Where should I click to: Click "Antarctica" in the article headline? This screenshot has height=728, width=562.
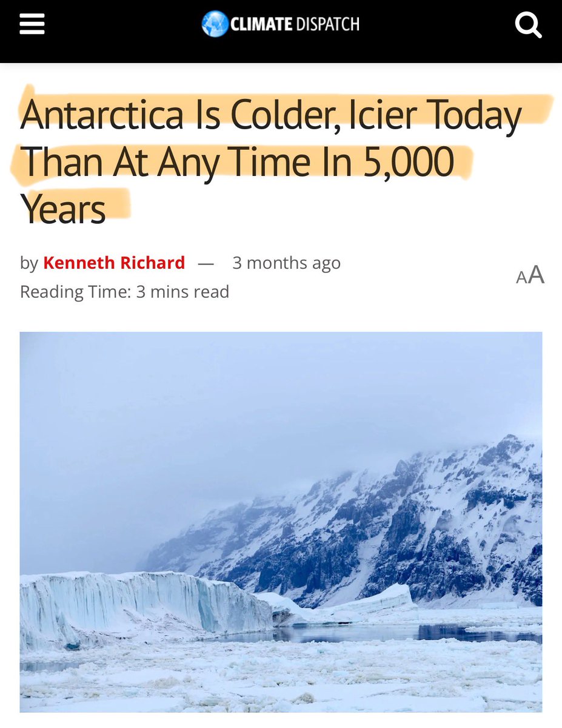(x=101, y=115)
